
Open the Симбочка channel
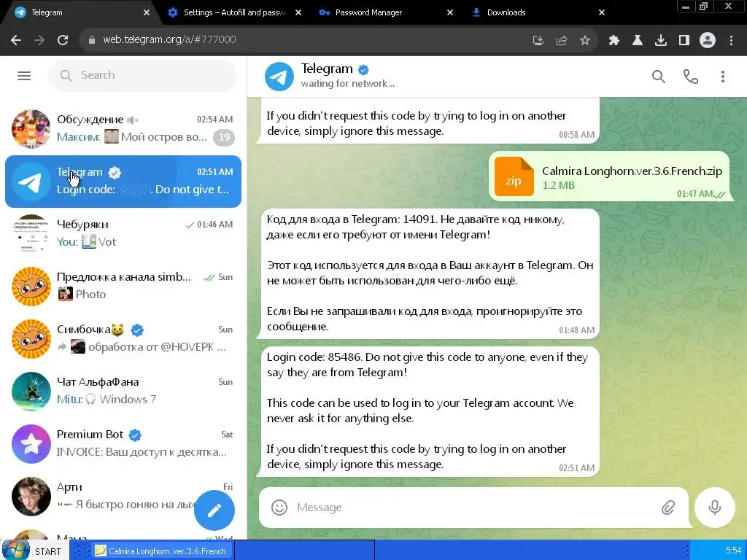[x=123, y=338]
